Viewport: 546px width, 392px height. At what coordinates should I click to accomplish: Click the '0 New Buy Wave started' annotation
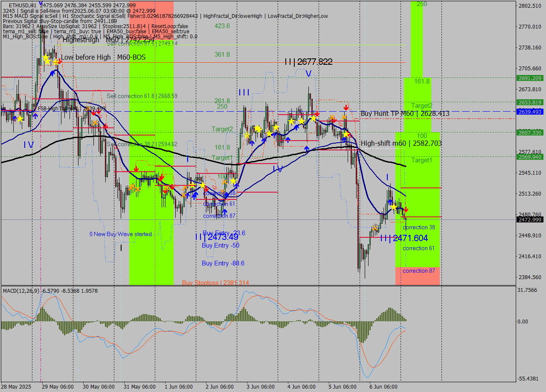click(x=121, y=234)
